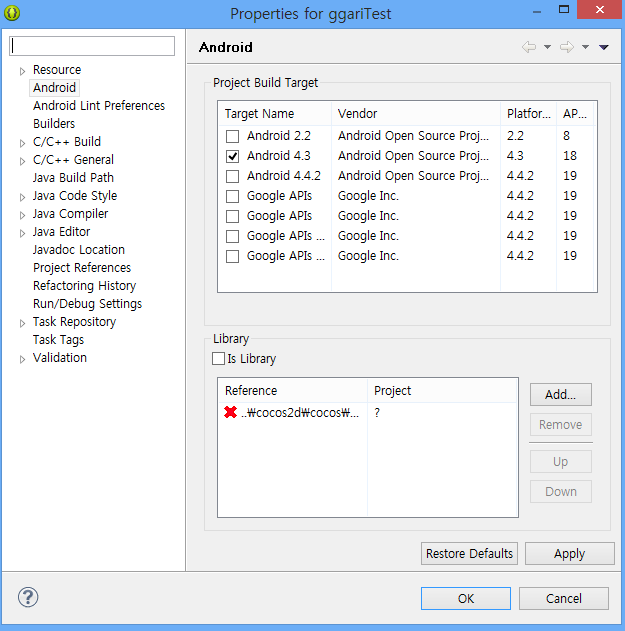Click the Platform column header
The image size is (625, 631).
(x=528, y=113)
